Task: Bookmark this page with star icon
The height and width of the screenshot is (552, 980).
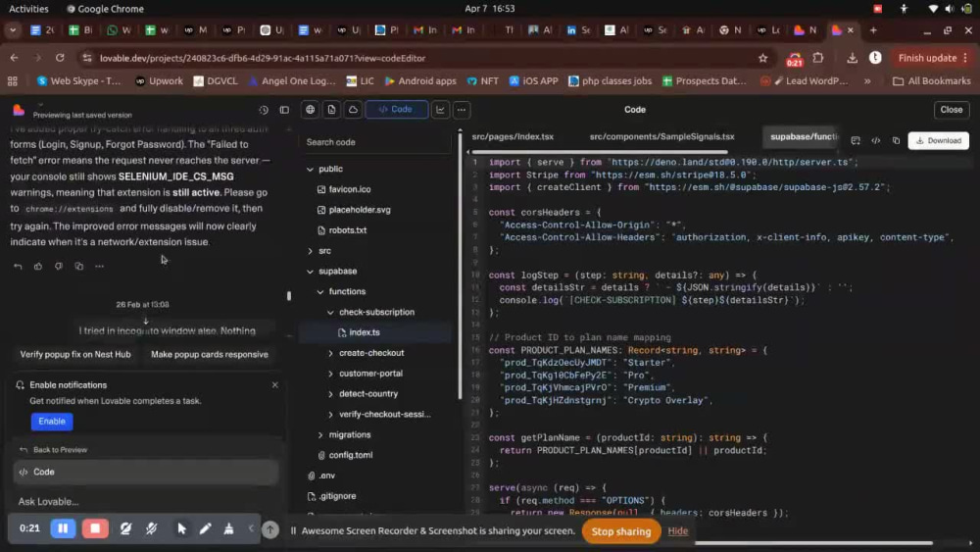Action: [762, 58]
